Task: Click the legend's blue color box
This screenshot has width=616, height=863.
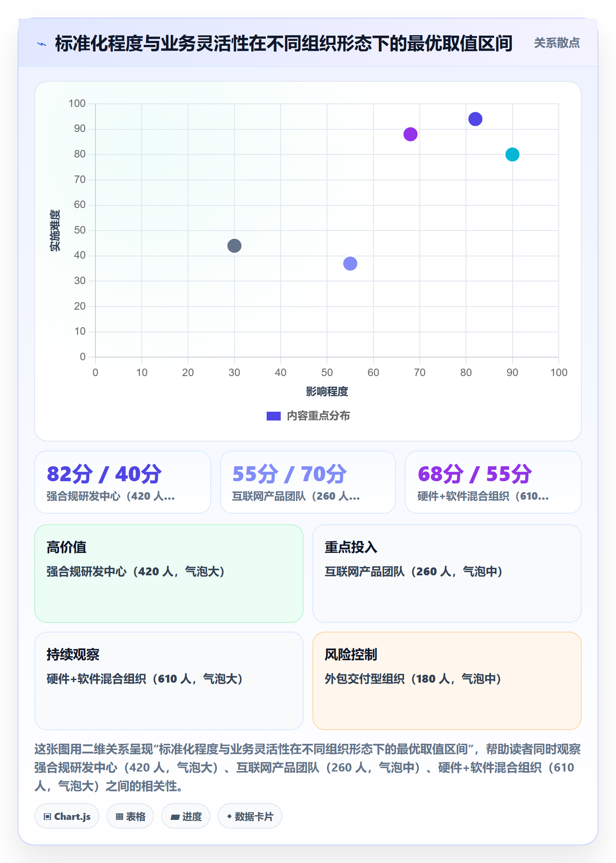Action: [x=274, y=416]
